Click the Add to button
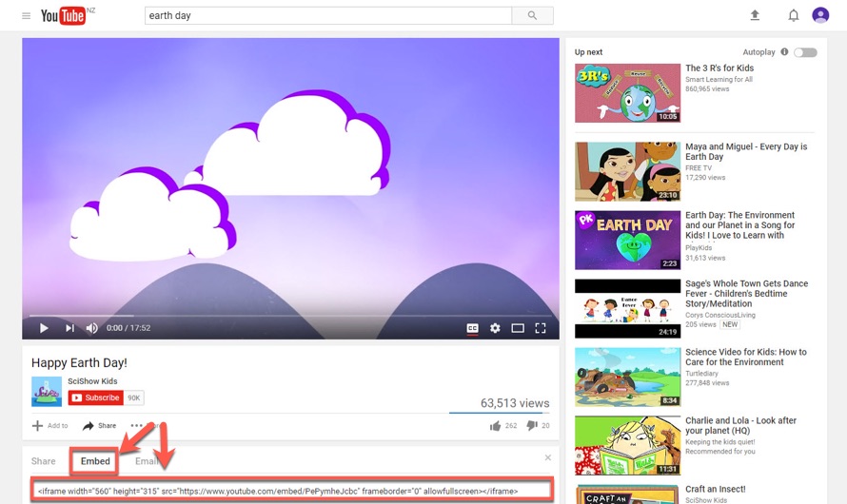The image size is (847, 504). coord(50,426)
